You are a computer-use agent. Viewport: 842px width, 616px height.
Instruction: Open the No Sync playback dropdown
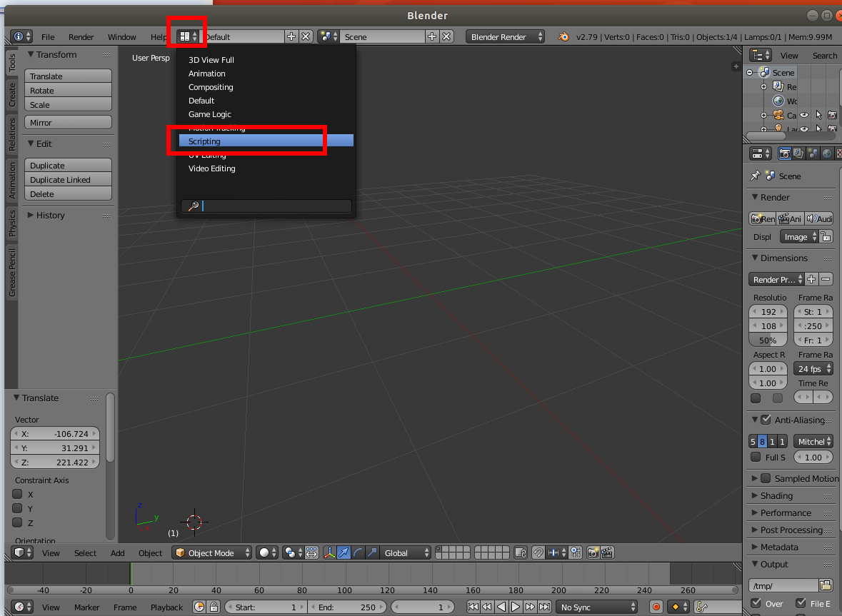[596, 607]
